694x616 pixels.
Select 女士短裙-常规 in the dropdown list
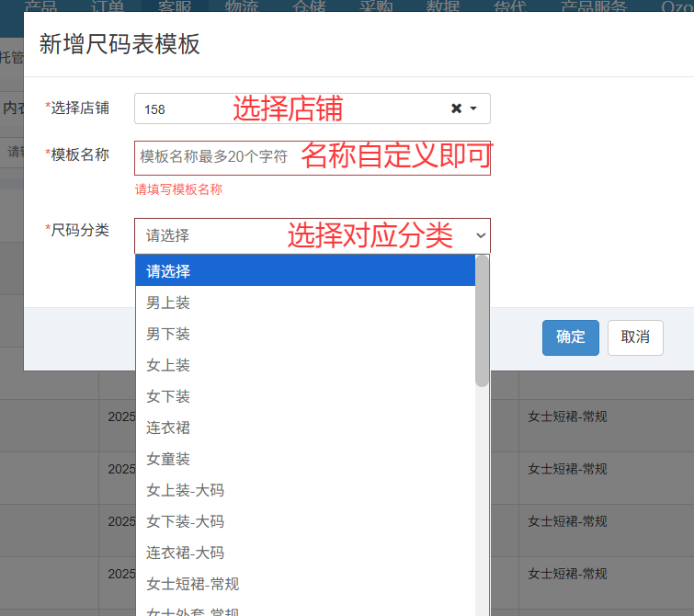(x=305, y=584)
